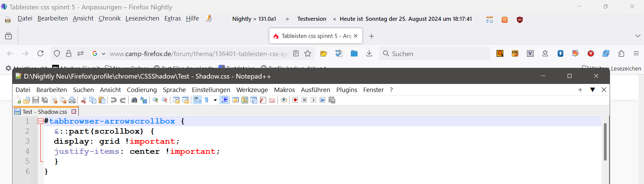Viewport: 644px width, 184px height.
Task: Open a new Firefox tab with plus button
Action: click(371, 36)
